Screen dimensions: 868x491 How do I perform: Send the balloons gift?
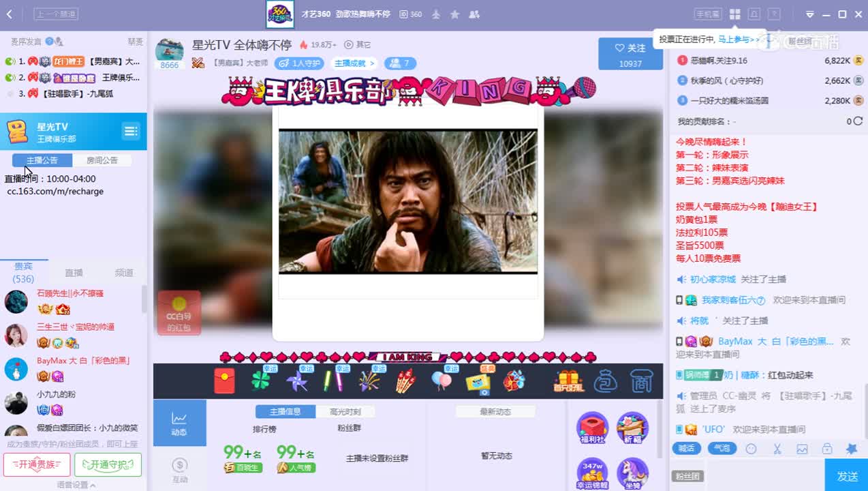[441, 381]
